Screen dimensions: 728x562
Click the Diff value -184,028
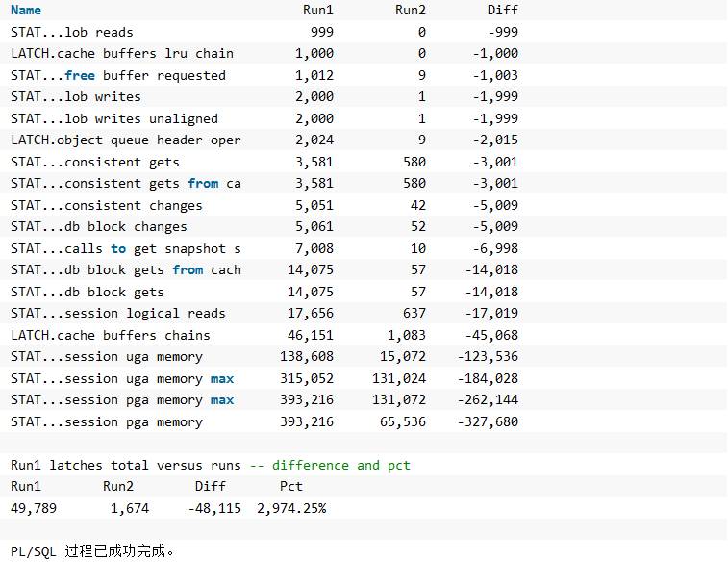click(488, 379)
